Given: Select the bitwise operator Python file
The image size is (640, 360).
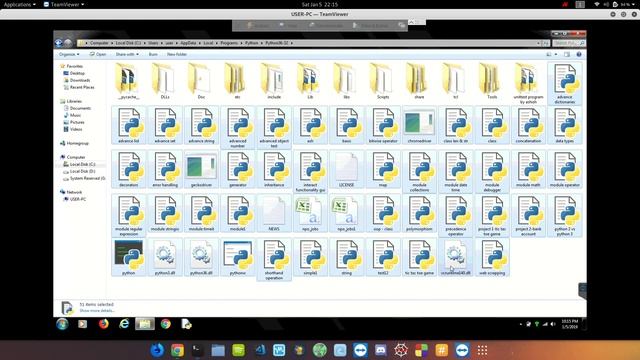Looking at the screenshot, I should (383, 125).
